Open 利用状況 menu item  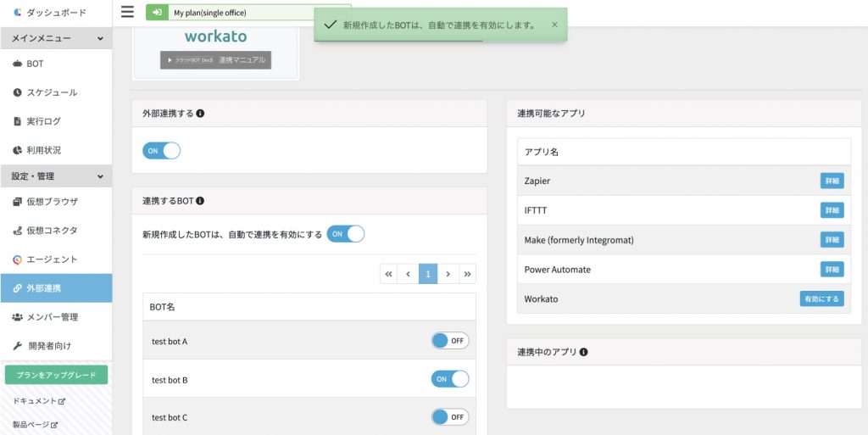click(56, 150)
